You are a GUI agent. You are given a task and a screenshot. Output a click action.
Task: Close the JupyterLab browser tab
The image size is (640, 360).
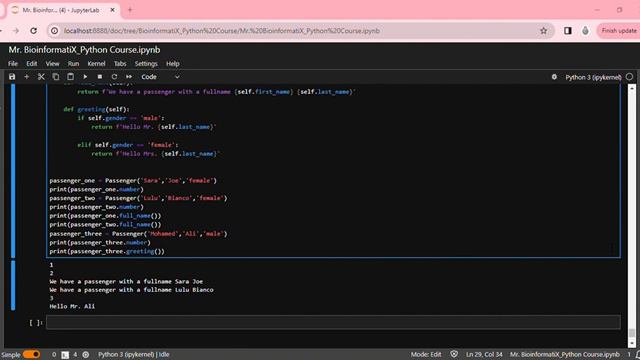[112, 10]
